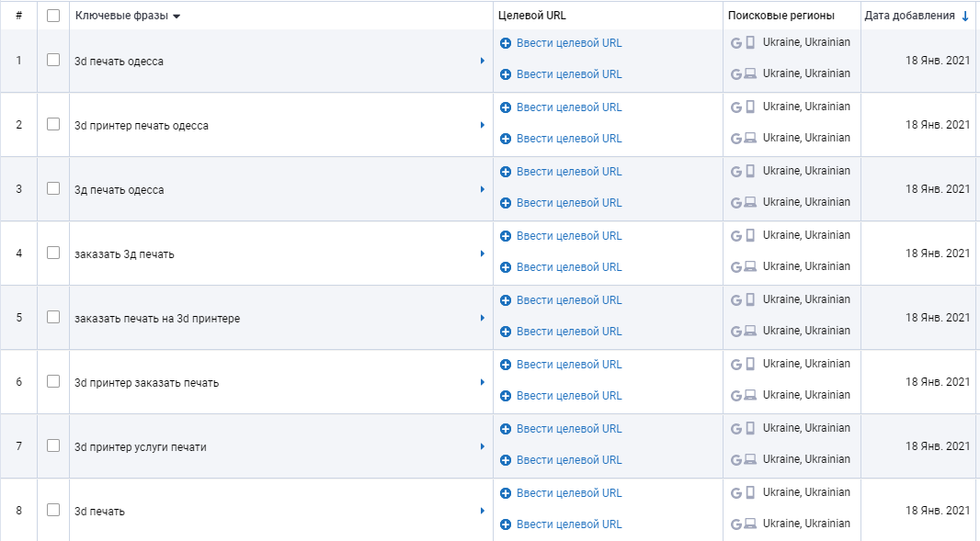The height and width of the screenshot is (541, 980).
Task: Click the keyword phrase '3d печать' in row 8
Action: tap(99, 512)
